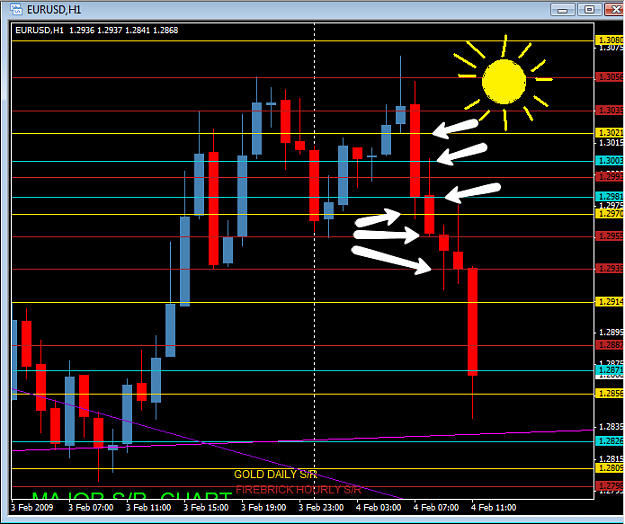Click the 1.2895 price scale value
Screen dimensions: 625x524
pyautogui.click(x=611, y=332)
